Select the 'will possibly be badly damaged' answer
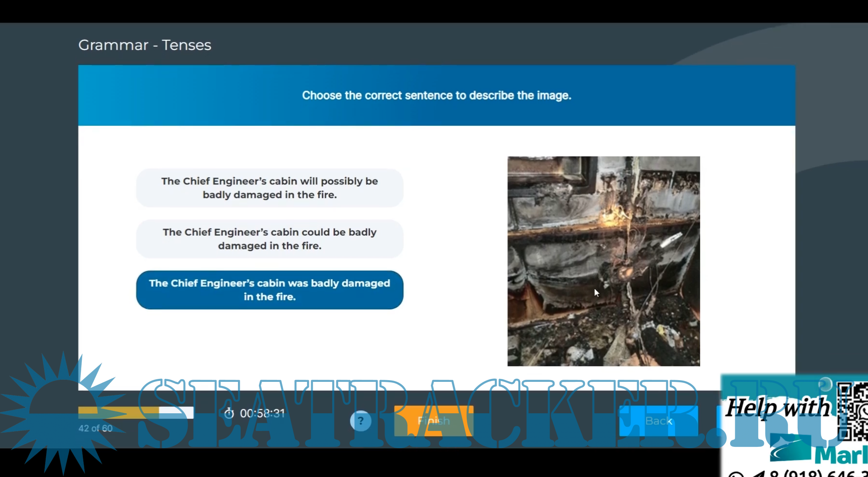This screenshot has height=477, width=868. (x=269, y=188)
